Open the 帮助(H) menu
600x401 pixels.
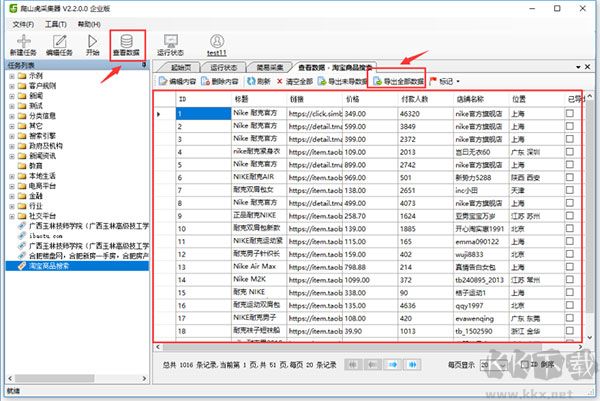[x=89, y=24]
